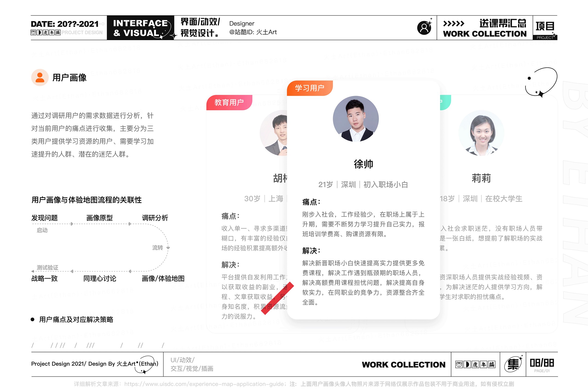This screenshot has height=392, width=588.
Task: Click the 画像原型 flow step
Action: click(x=99, y=218)
